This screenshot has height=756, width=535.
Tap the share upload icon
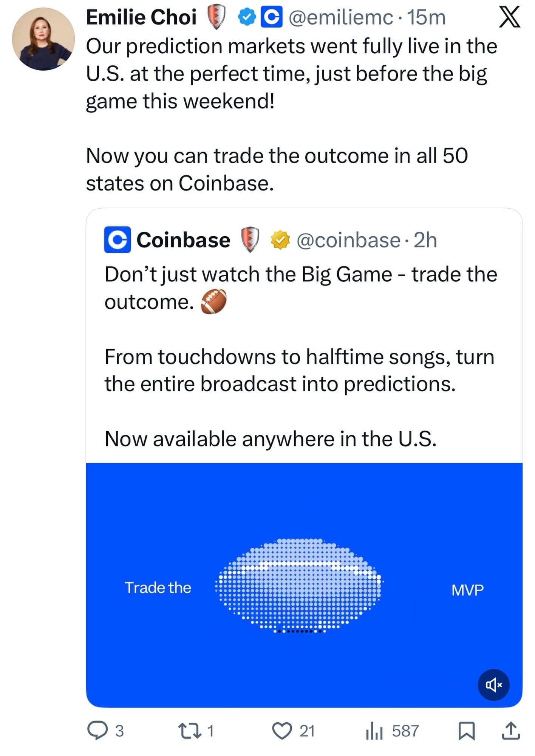(x=511, y=730)
